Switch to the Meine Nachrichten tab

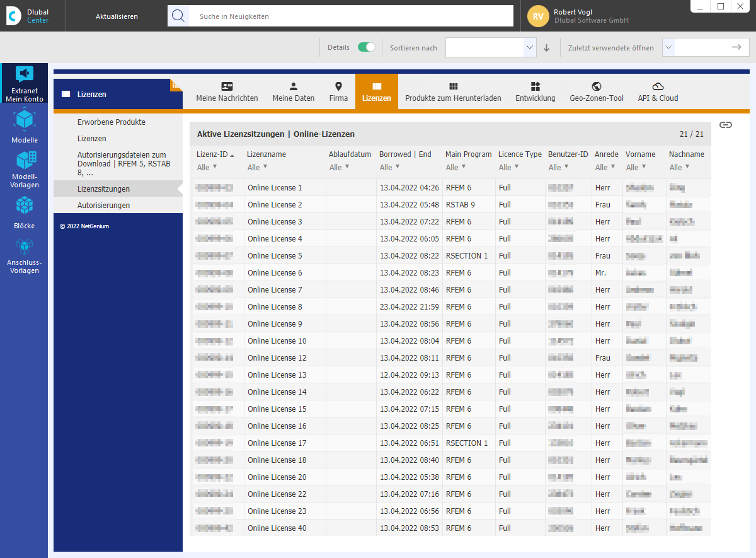227,92
